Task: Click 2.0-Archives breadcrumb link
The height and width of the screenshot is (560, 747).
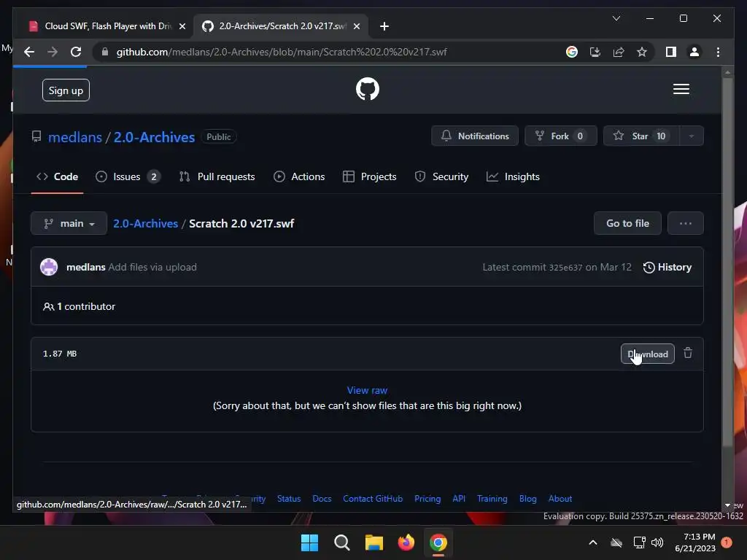Action: (145, 223)
